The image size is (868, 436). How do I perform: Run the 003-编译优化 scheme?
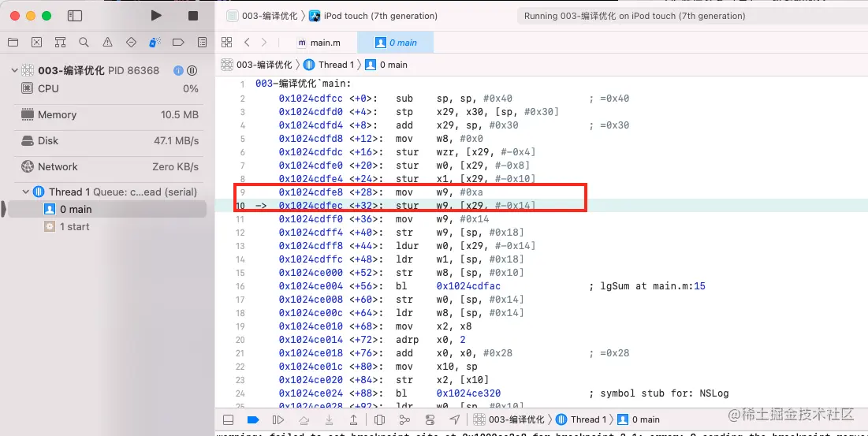coord(156,16)
